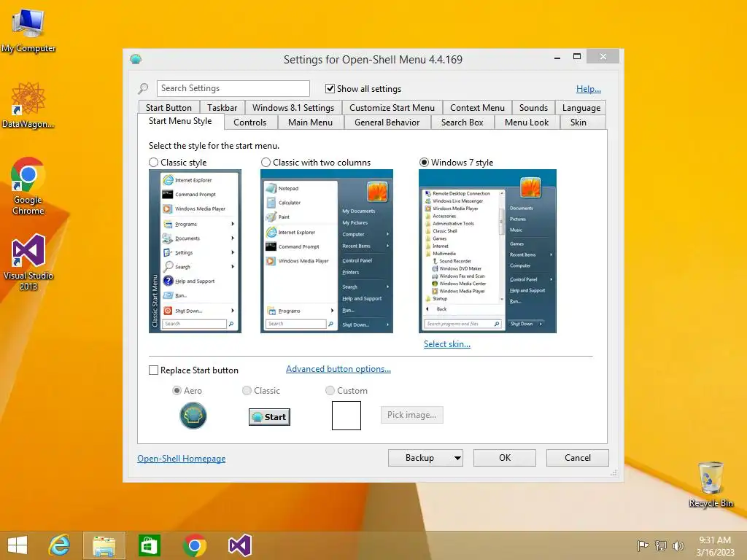
Task: Open the Menu Look tab
Action: [527, 122]
